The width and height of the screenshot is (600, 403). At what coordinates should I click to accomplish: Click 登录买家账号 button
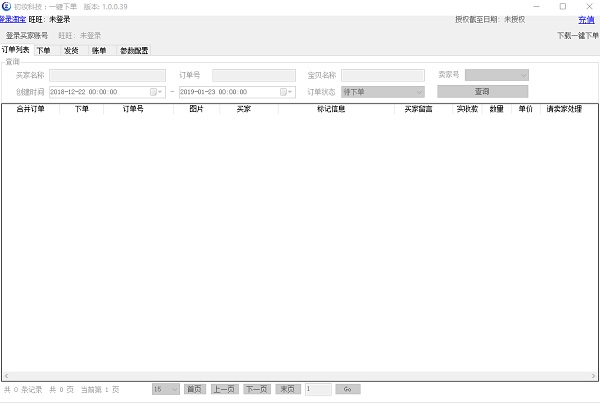click(27, 36)
